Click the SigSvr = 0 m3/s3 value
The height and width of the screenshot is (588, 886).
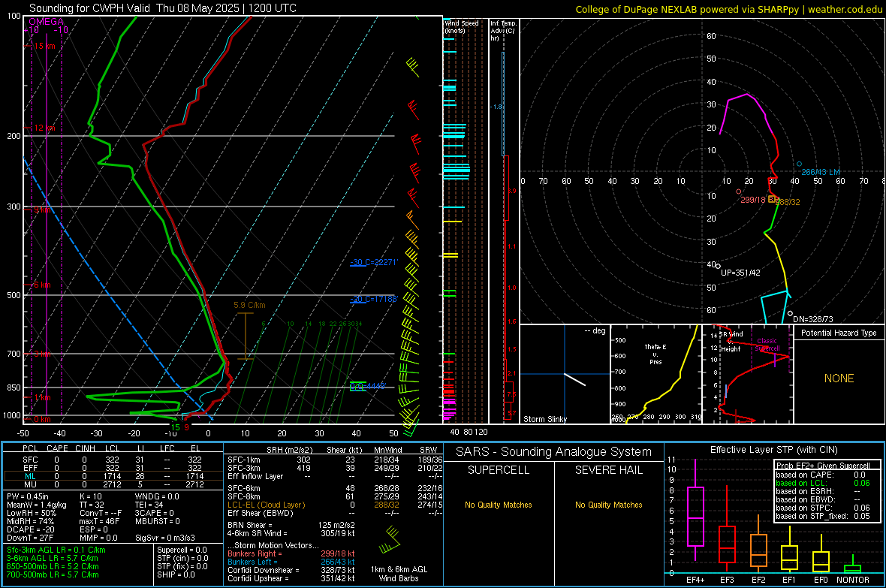click(165, 538)
